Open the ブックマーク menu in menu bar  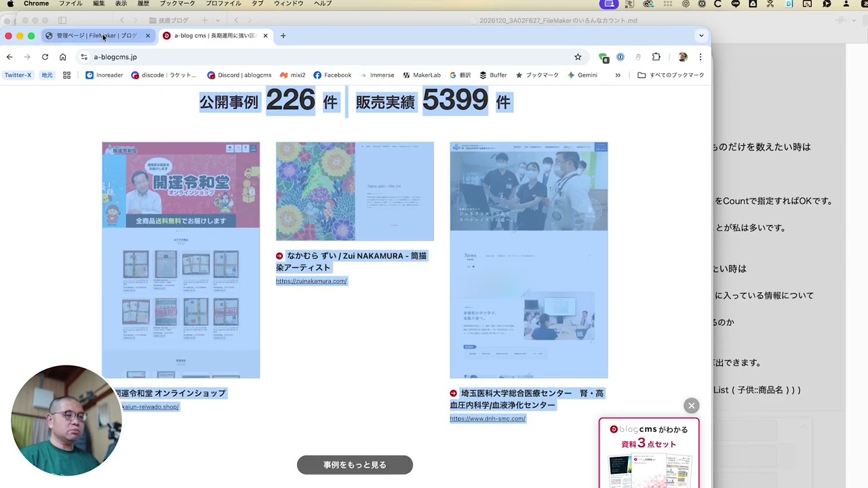pyautogui.click(x=177, y=4)
